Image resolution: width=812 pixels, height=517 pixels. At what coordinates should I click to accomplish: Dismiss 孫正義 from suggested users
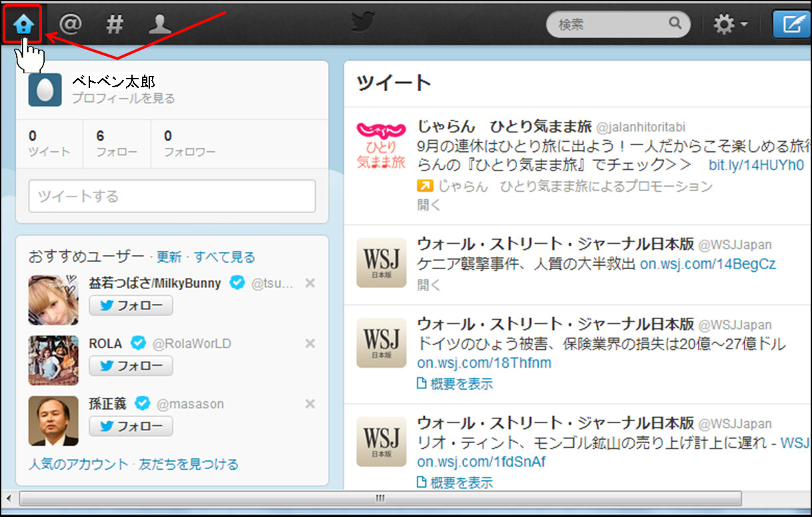(x=309, y=404)
